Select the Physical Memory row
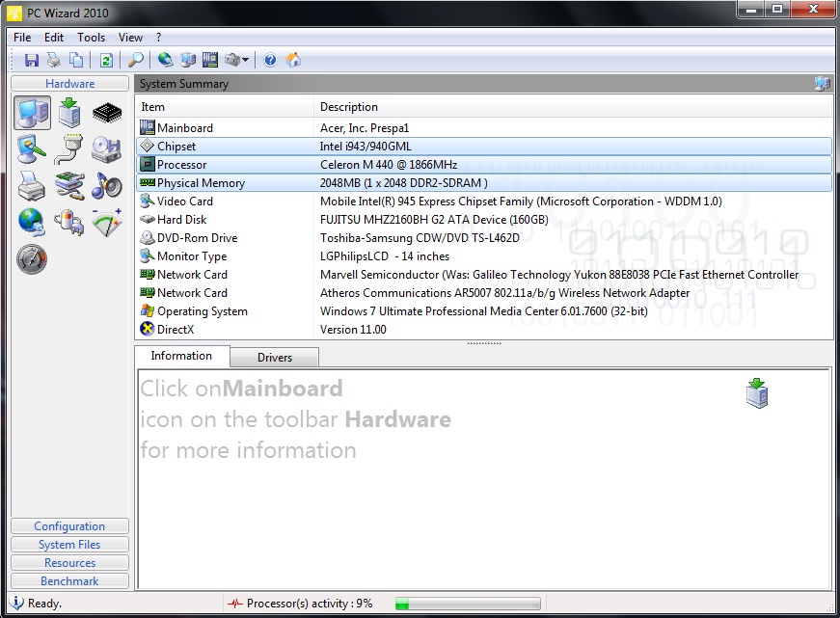This screenshot has width=840, height=618. [x=484, y=183]
